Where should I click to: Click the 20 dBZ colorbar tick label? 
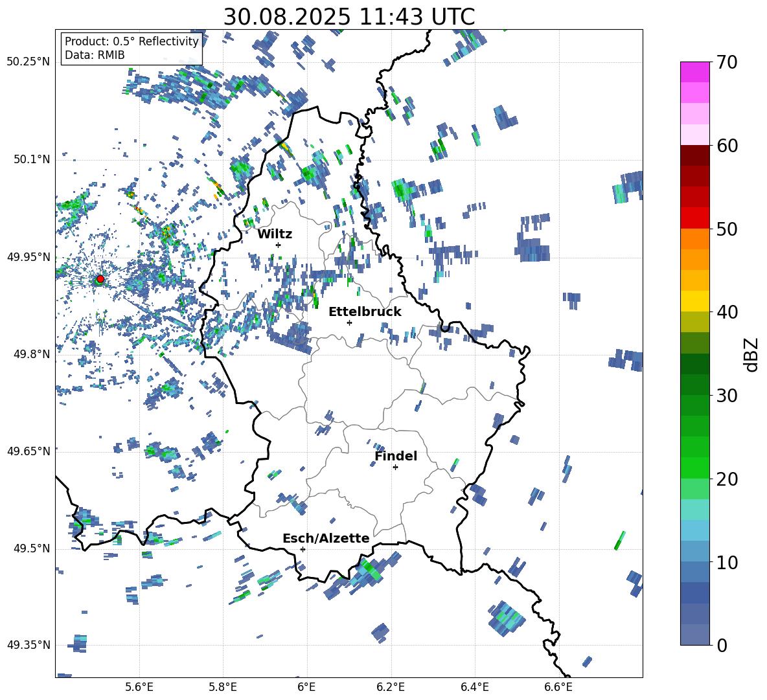point(726,479)
